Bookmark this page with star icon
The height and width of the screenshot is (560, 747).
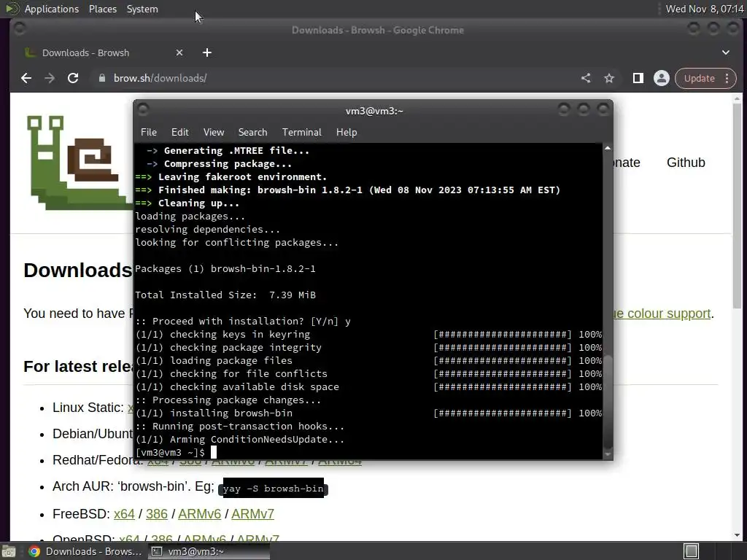click(609, 78)
